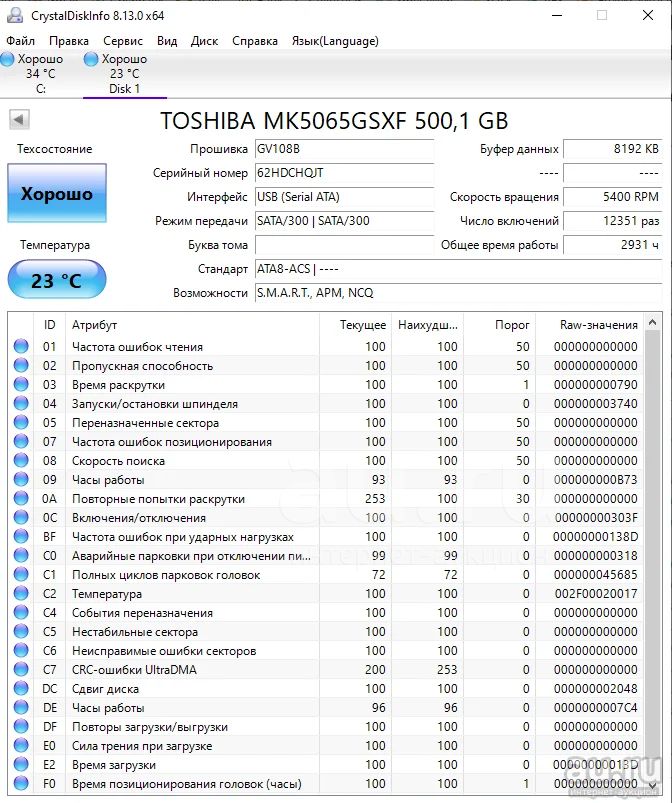672x803 pixels.
Task: Click status icon for attribute C4
Action: [21, 612]
